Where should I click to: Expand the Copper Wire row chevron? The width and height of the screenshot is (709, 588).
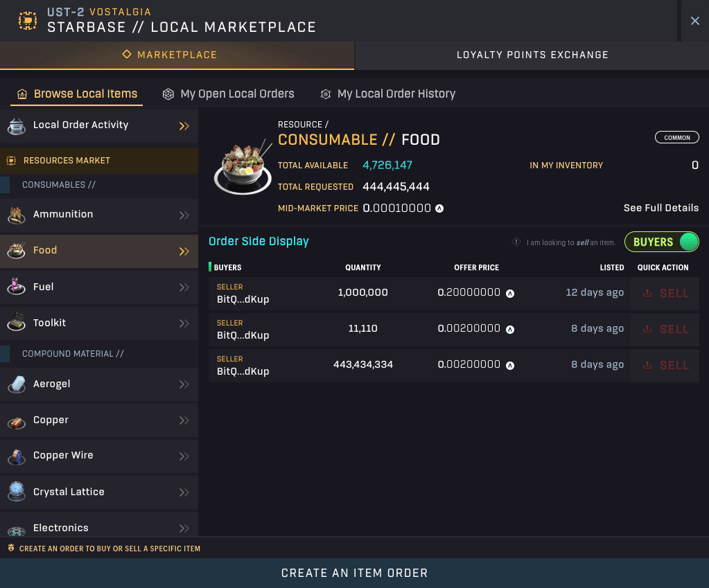pos(184,456)
